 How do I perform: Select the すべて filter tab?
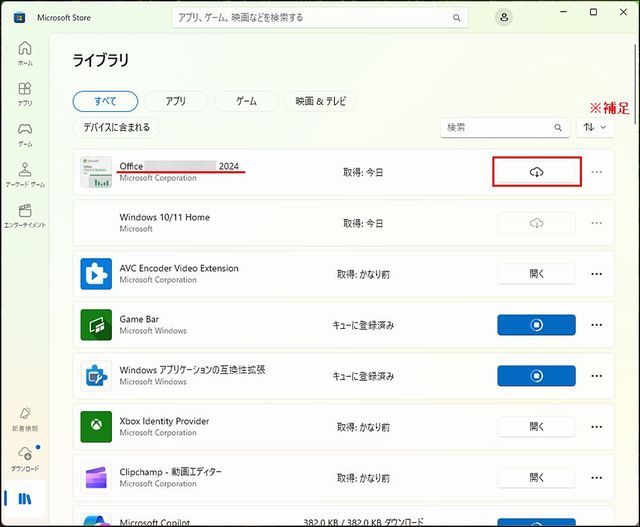click(x=105, y=101)
